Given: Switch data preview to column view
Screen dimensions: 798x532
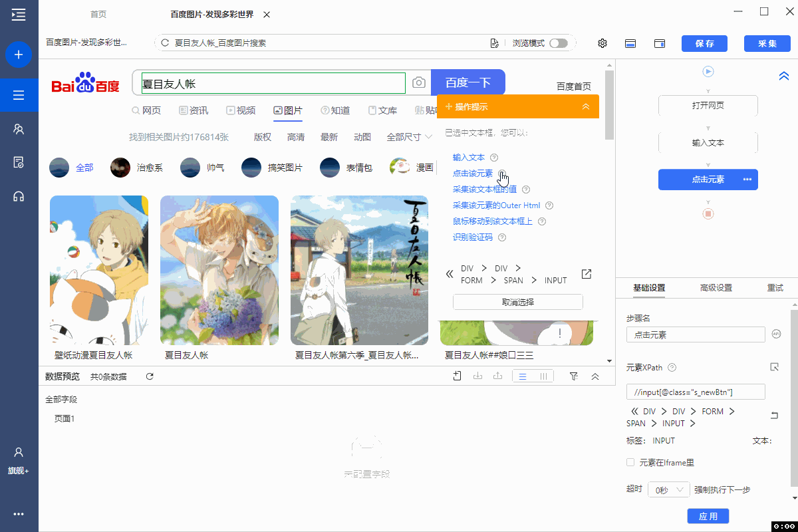Looking at the screenshot, I should tap(543, 376).
